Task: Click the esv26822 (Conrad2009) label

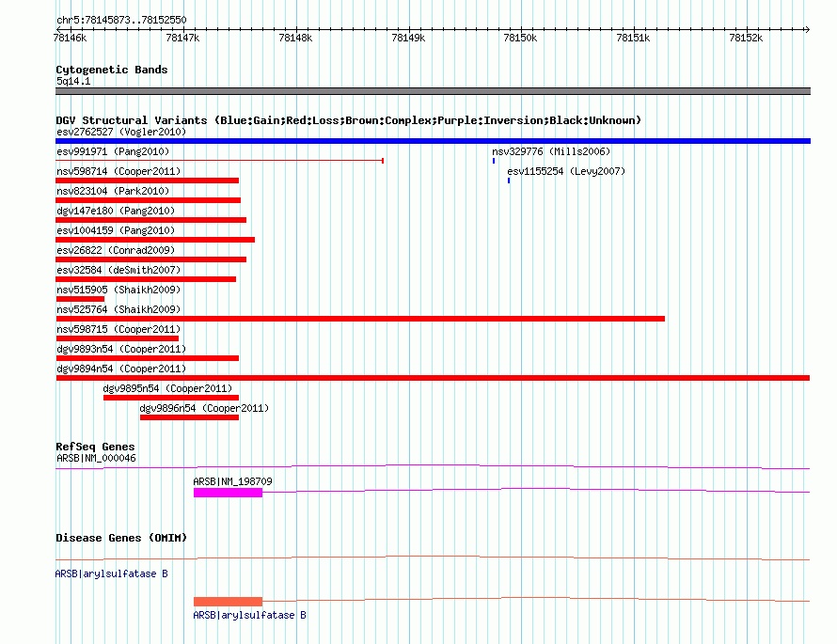Action: pyautogui.click(x=116, y=250)
